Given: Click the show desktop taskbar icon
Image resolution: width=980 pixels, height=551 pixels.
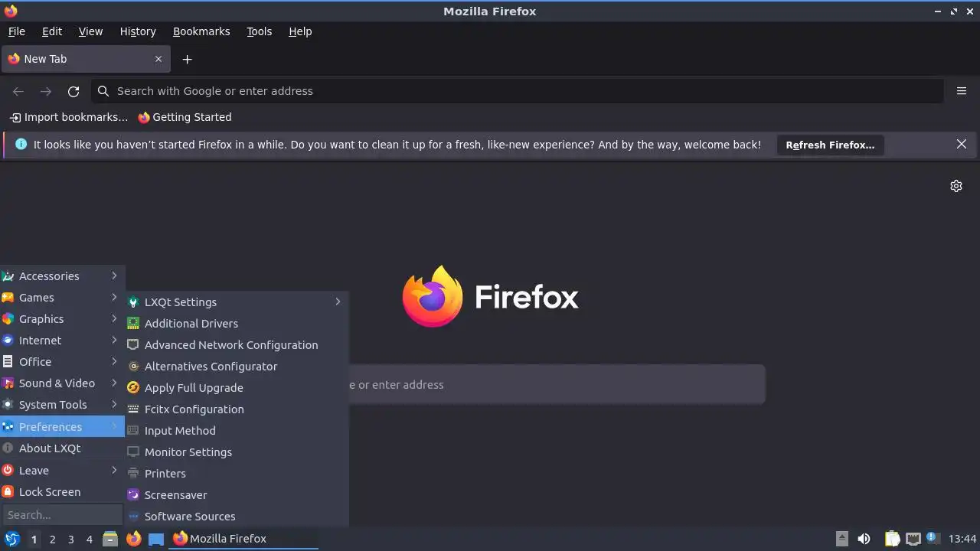Looking at the screenshot, I should tap(156, 539).
